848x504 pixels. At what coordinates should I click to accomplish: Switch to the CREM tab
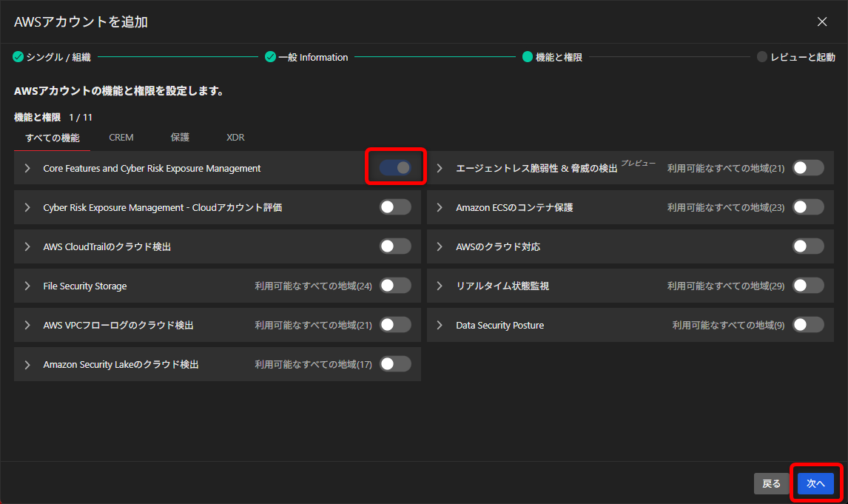(121, 138)
